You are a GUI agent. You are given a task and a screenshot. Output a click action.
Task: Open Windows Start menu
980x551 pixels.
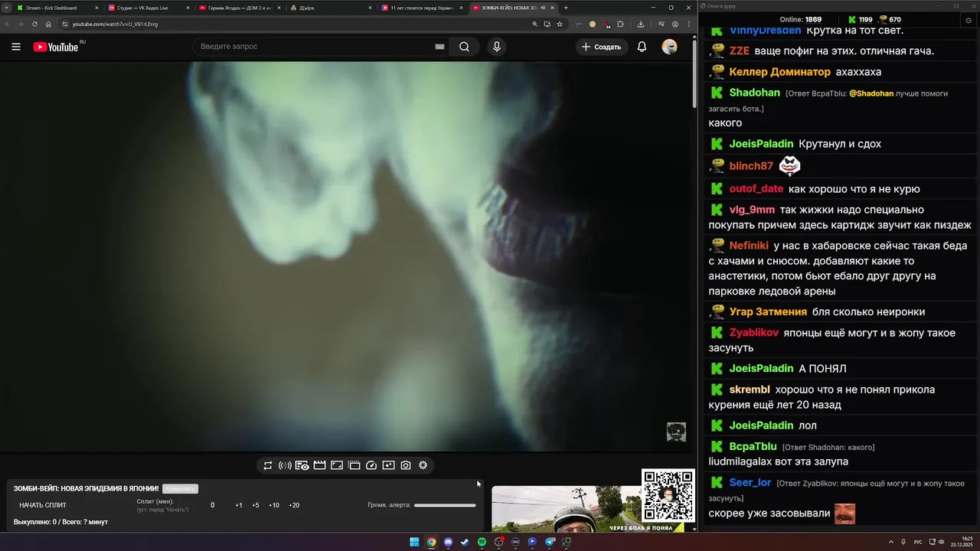414,542
